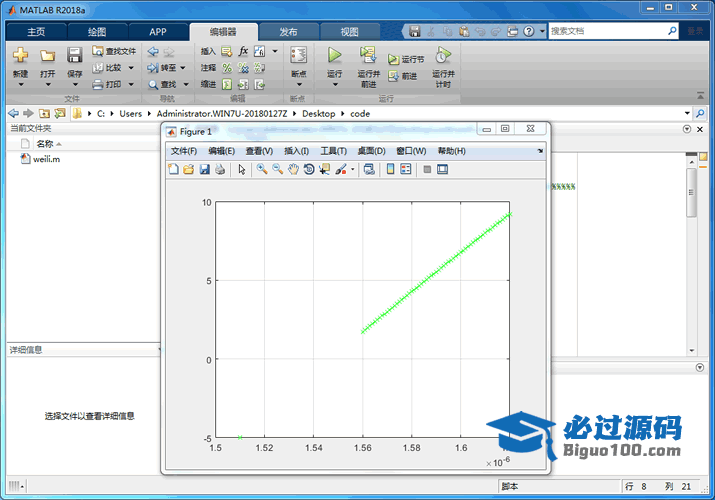Click the increase indent icon

click(244, 84)
